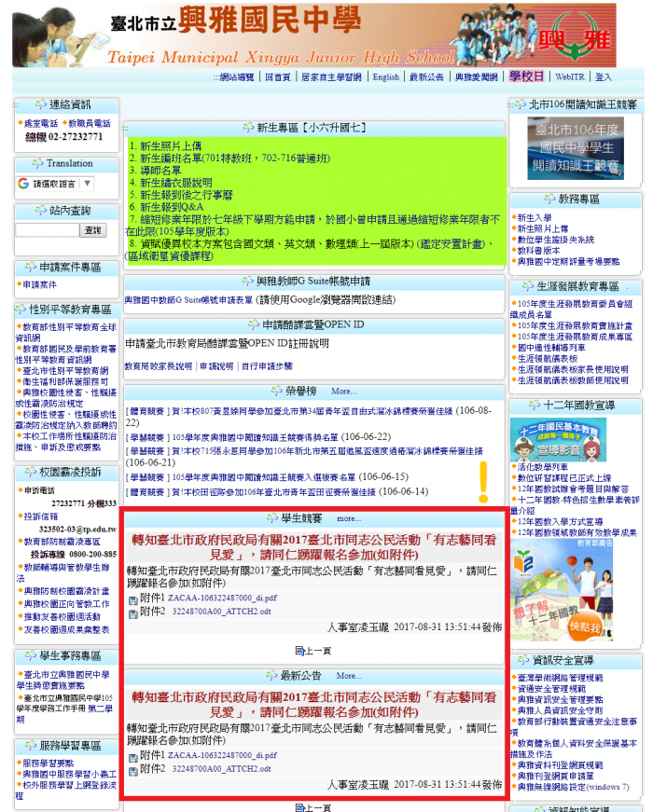667x812 pixels.
Task: Open 居家自主學習網 menu item
Action: tap(331, 77)
